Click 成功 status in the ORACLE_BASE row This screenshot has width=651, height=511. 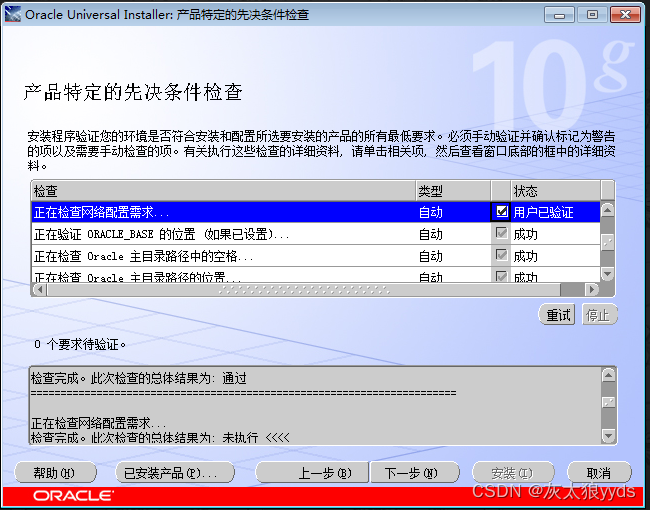[525, 234]
